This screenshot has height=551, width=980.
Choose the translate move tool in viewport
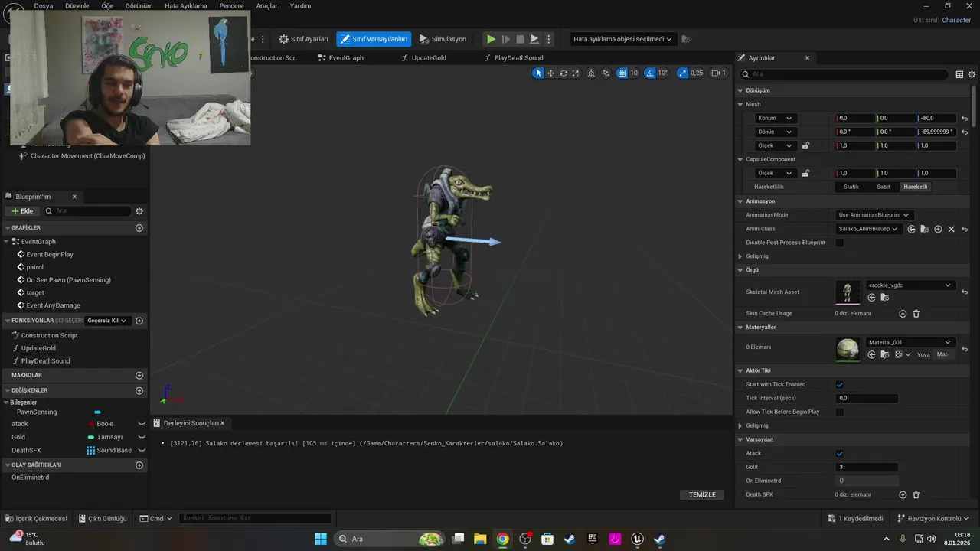(x=550, y=73)
